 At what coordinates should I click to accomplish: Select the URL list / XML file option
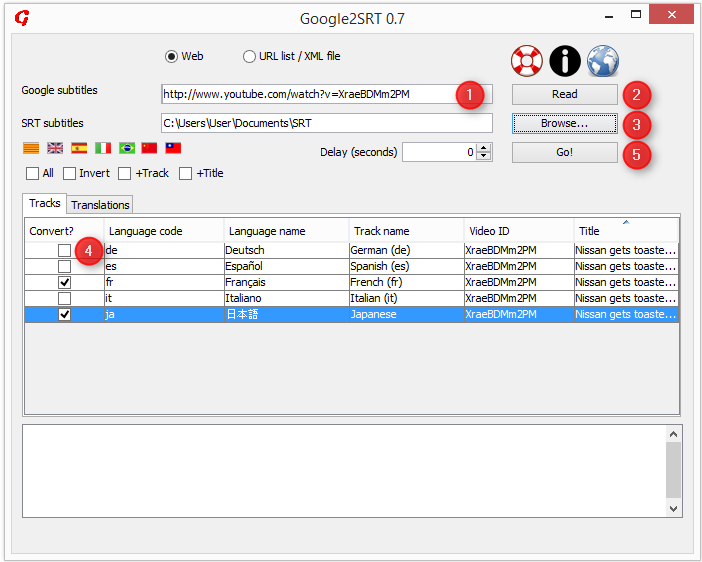coord(249,57)
